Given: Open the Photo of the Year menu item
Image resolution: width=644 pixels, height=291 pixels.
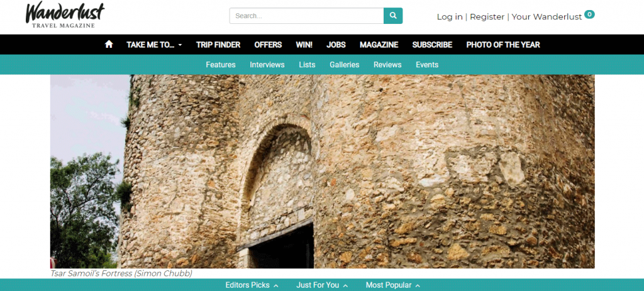Looking at the screenshot, I should [x=503, y=45].
